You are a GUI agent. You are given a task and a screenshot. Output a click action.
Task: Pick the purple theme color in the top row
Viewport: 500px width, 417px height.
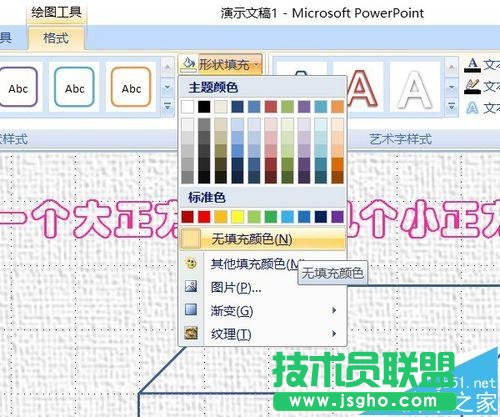click(x=304, y=107)
